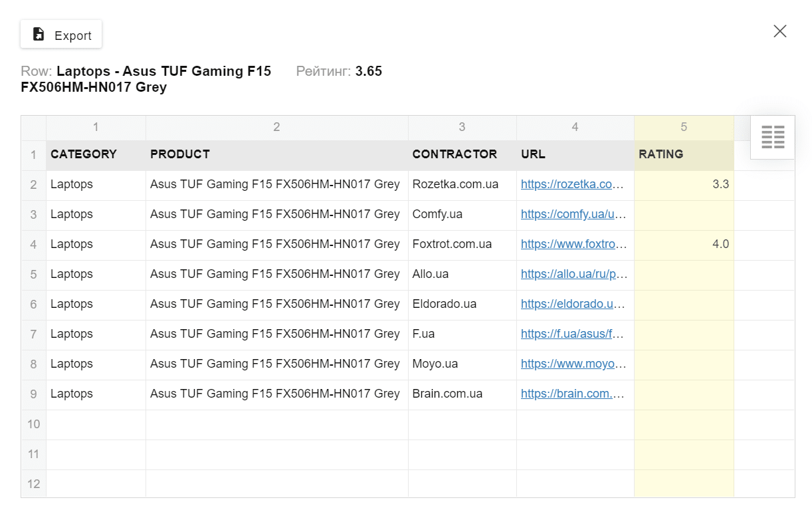
Task: Select row 4 header number
Action: coord(33,245)
